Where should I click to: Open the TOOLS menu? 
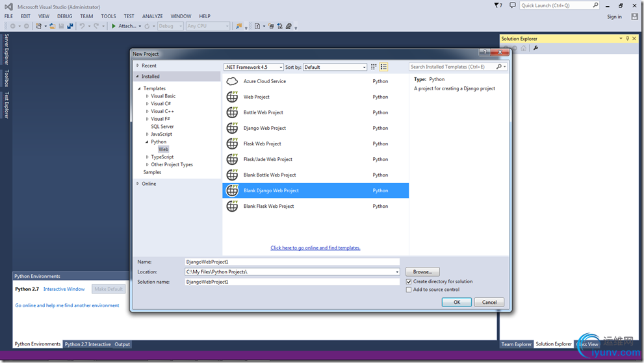pyautogui.click(x=109, y=16)
